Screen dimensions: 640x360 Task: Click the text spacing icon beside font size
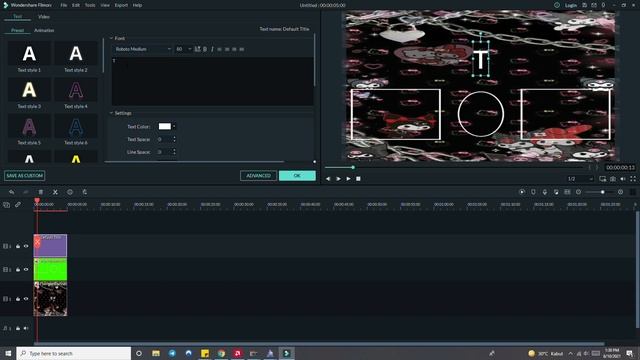198,49
